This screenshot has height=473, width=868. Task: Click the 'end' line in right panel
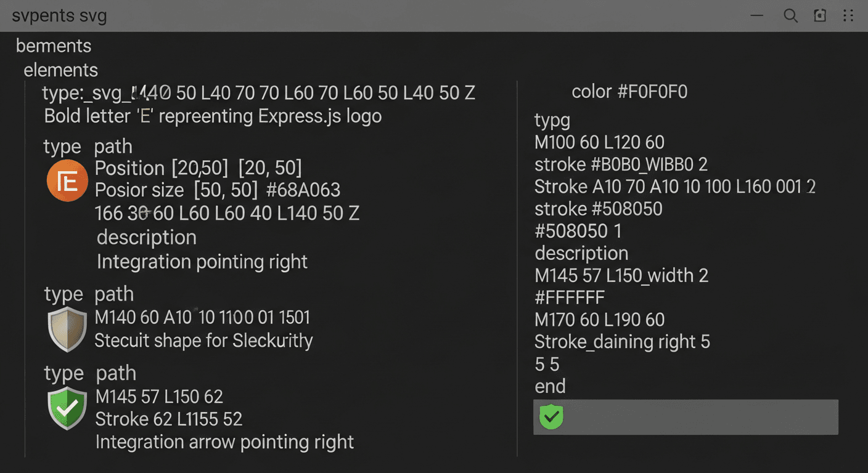point(550,386)
